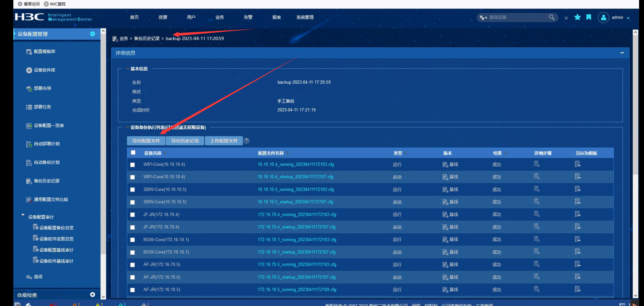Tick the select-all checkbox in table header
The width and height of the screenshot is (644, 306).
[x=133, y=152]
